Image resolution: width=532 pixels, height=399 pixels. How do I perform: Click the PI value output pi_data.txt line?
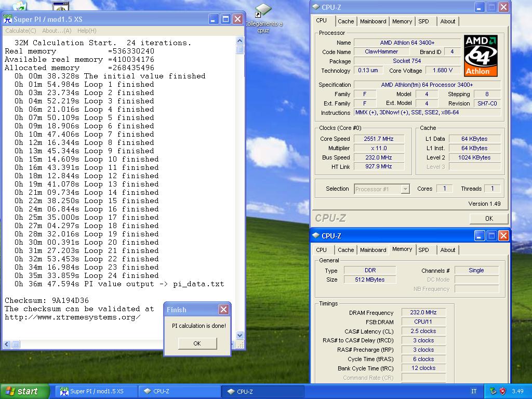(x=119, y=284)
